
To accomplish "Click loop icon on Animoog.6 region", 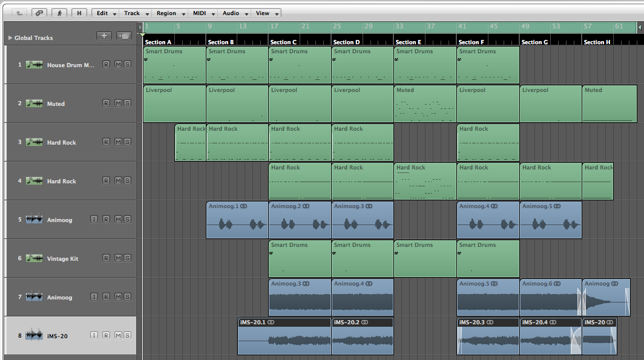I will pos(557,284).
